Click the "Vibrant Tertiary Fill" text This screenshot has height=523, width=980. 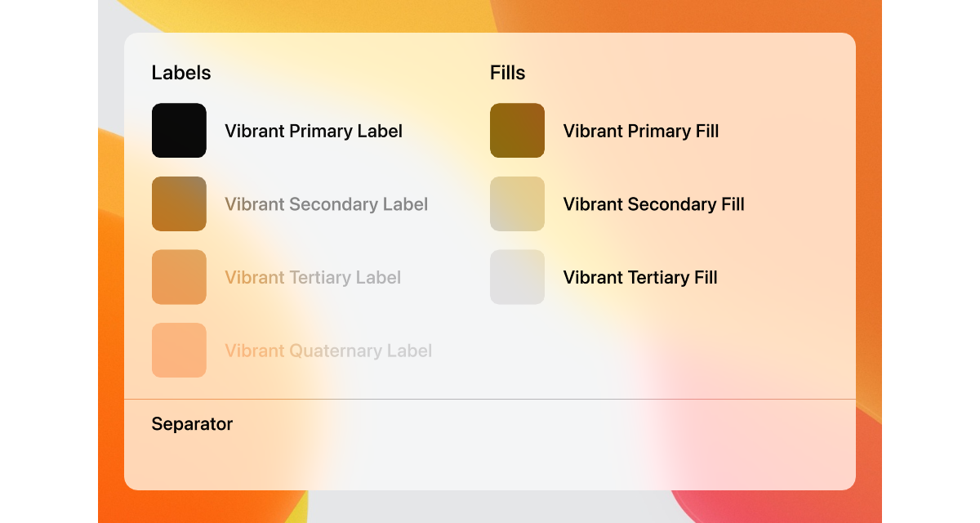[x=640, y=278]
